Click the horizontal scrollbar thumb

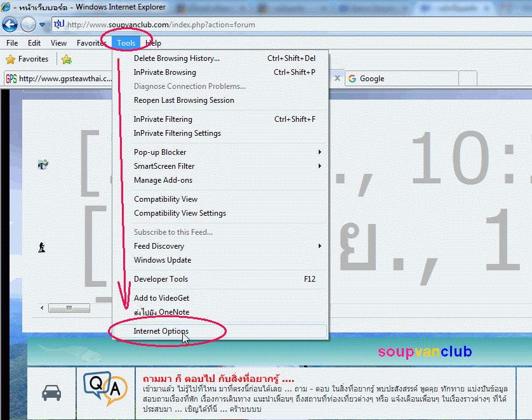(x=69, y=308)
